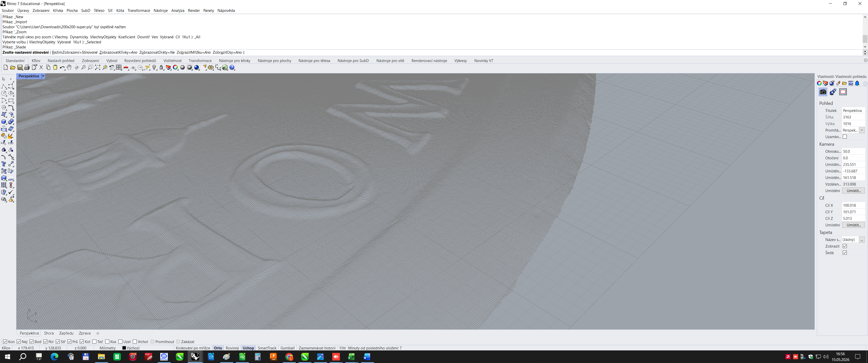Uncheck the Tapeta Zobrazit checkbox
This screenshot has width=868, height=363.
(x=845, y=246)
